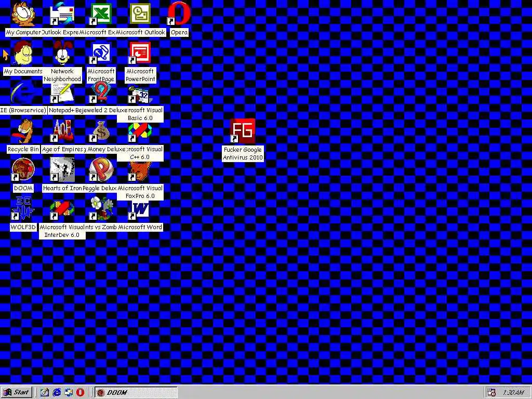Select the DOOM desktop shortcut

23,170
